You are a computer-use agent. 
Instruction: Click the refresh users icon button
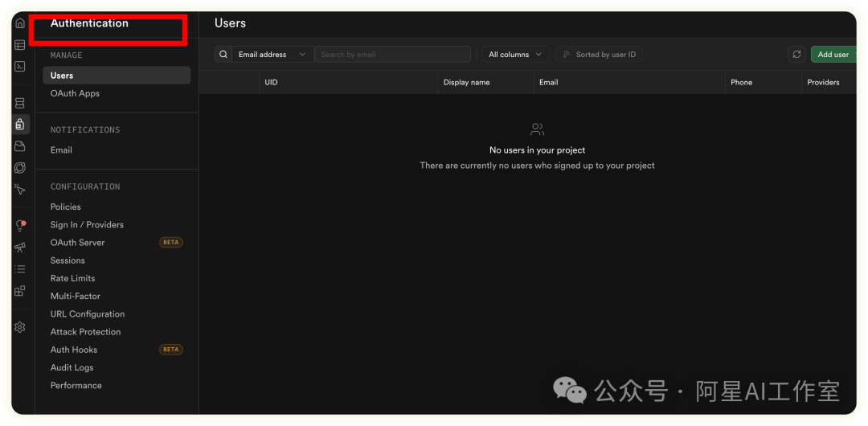(x=796, y=55)
